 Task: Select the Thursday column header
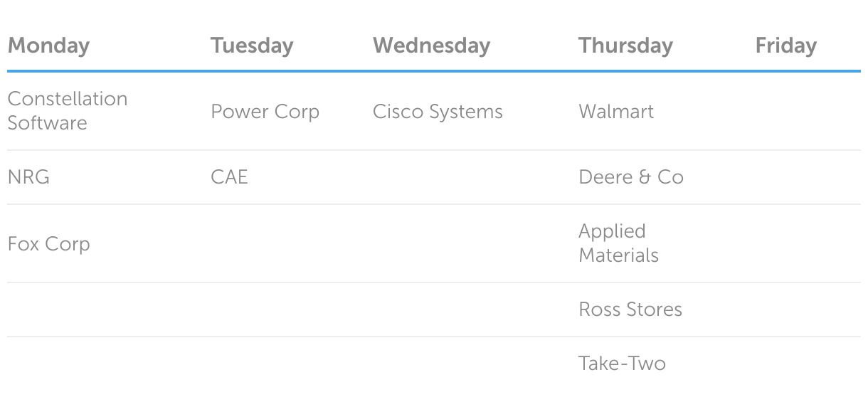coord(625,46)
